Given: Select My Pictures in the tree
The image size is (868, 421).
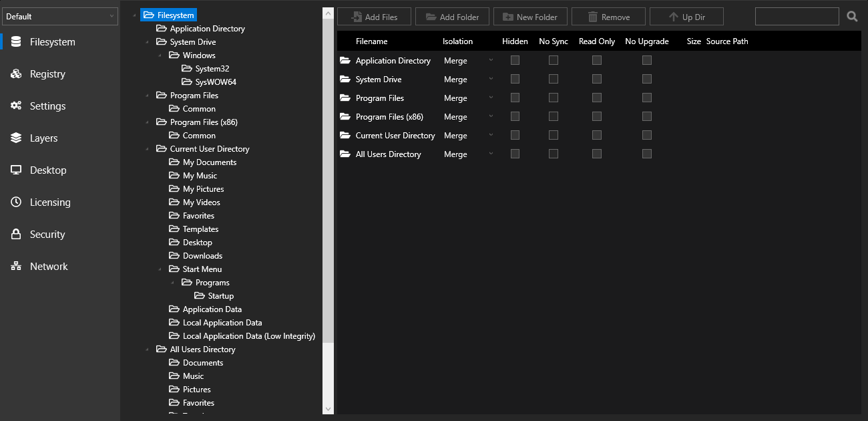Looking at the screenshot, I should pos(204,189).
